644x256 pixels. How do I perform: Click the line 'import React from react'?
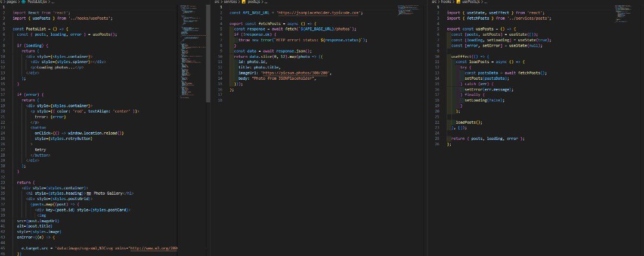(x=42, y=13)
